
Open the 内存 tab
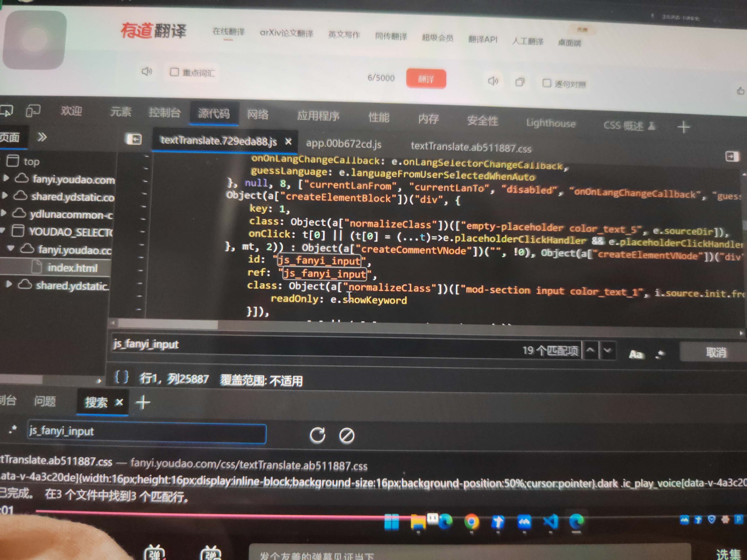click(428, 119)
